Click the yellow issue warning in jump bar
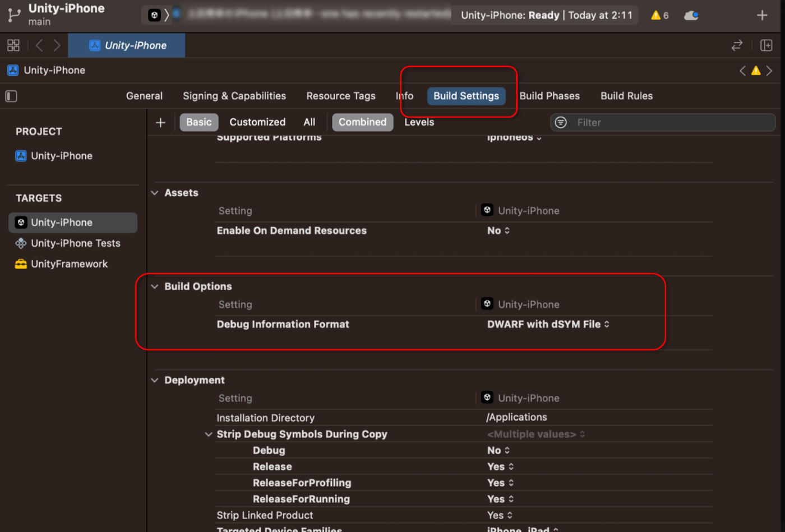Screen dimensions: 785x532 756,71
